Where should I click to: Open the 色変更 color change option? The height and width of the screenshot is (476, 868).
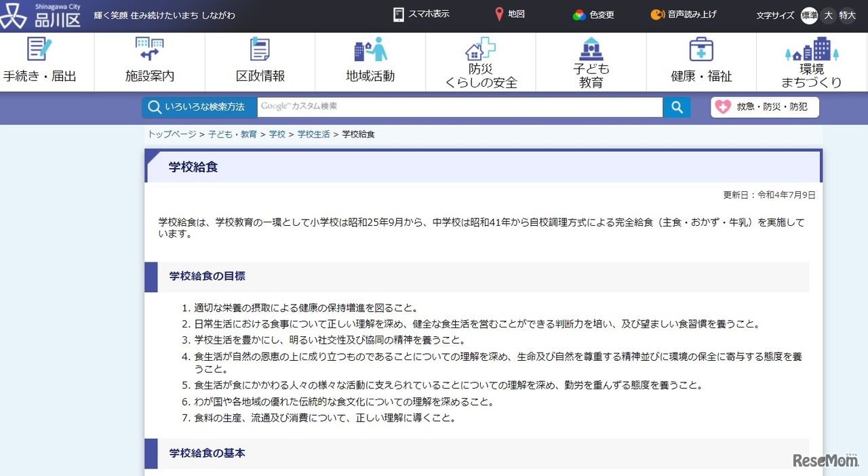tap(591, 14)
